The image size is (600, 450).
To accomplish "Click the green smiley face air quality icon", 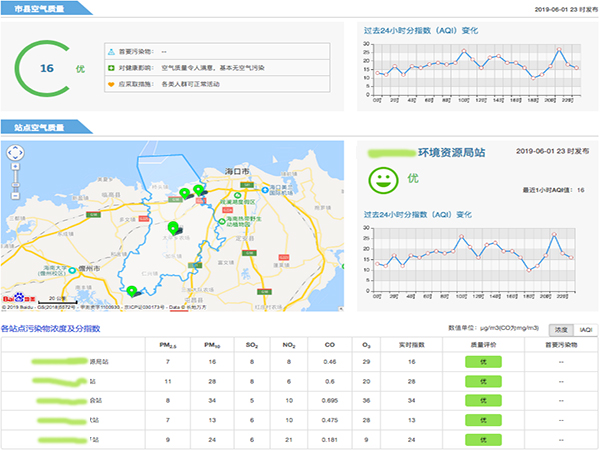I will 380,180.
